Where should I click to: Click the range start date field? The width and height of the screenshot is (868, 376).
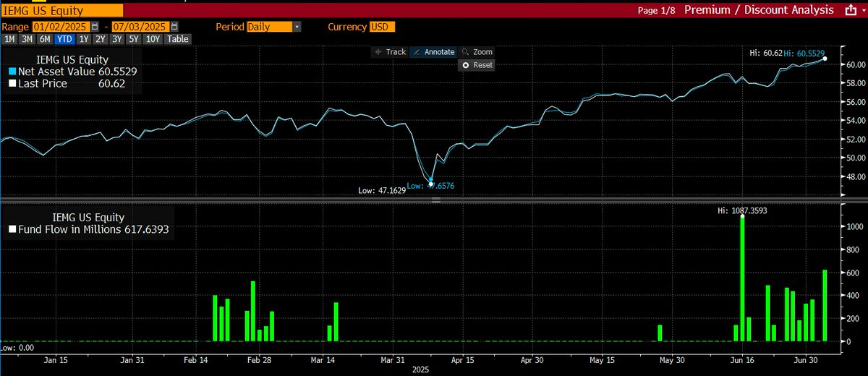62,27
